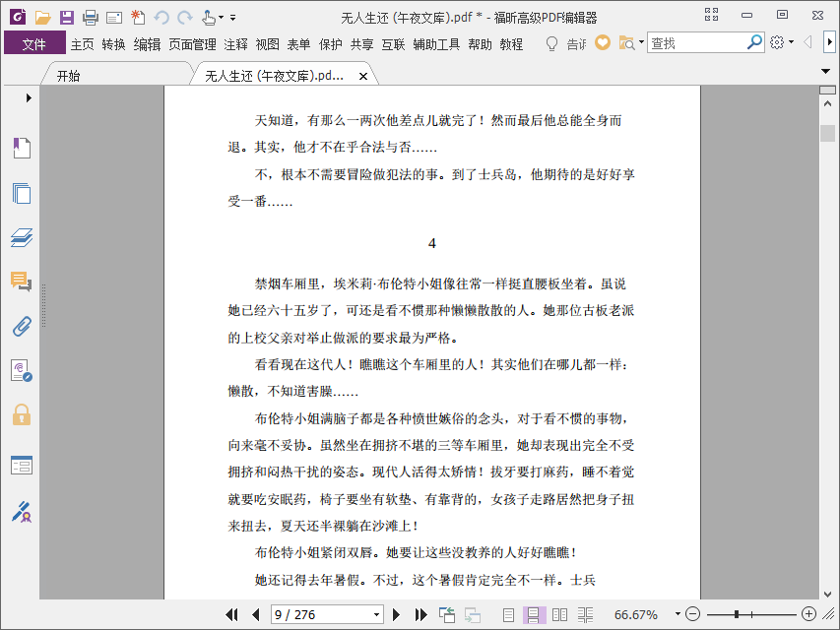Open the 注释 ribbon tab
Screen dimensions: 840x630
pyautogui.click(x=235, y=44)
